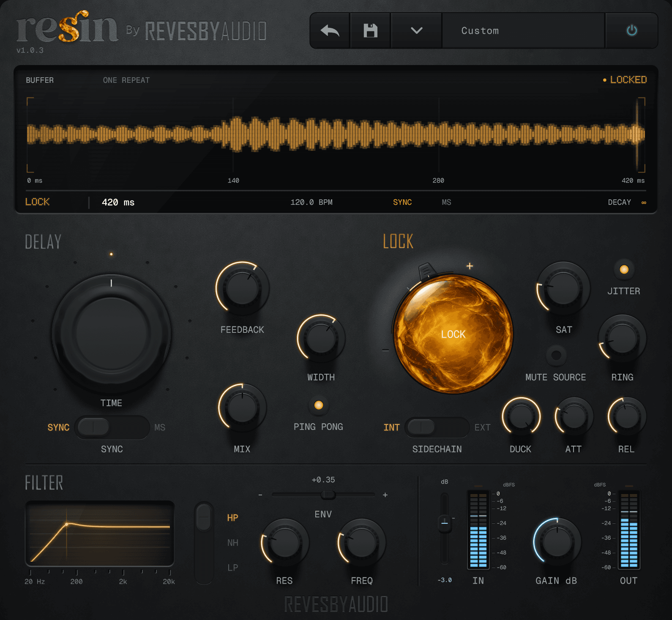Screen dimensions: 672x620
Task: Flip the delay SYNC/MS switch
Action: (x=112, y=427)
